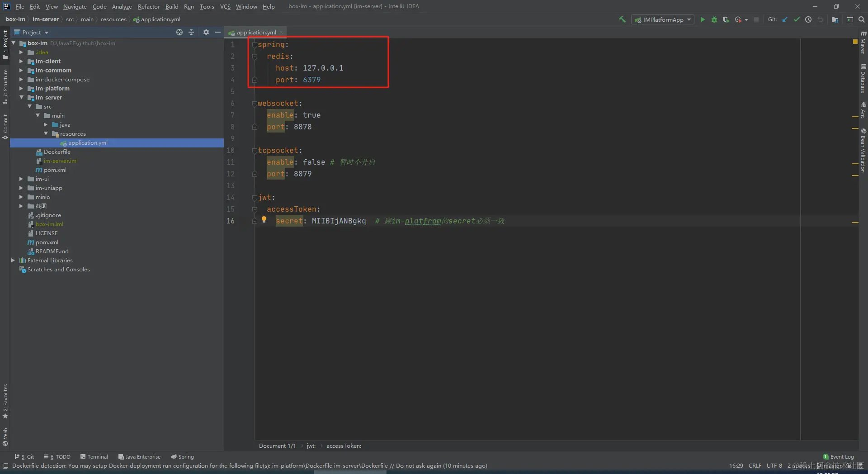Collapse the box-im root project node
The height and width of the screenshot is (474, 868).
(14, 43)
